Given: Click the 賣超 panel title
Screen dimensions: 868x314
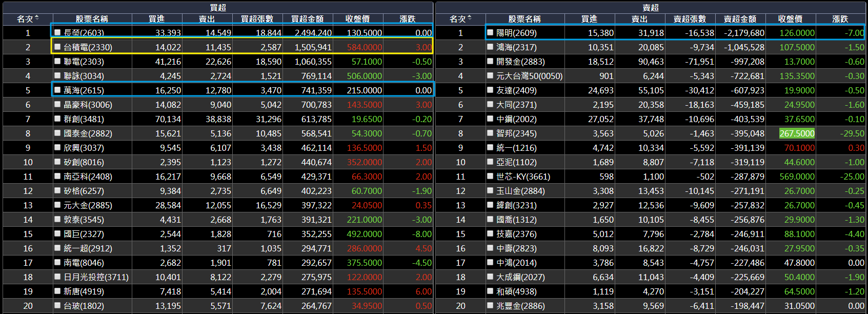Looking at the screenshot, I should 651,8.
